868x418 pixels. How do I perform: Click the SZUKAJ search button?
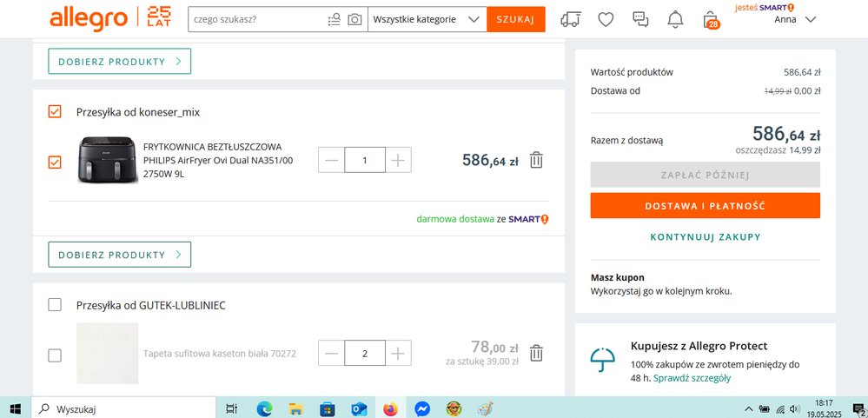(x=516, y=19)
